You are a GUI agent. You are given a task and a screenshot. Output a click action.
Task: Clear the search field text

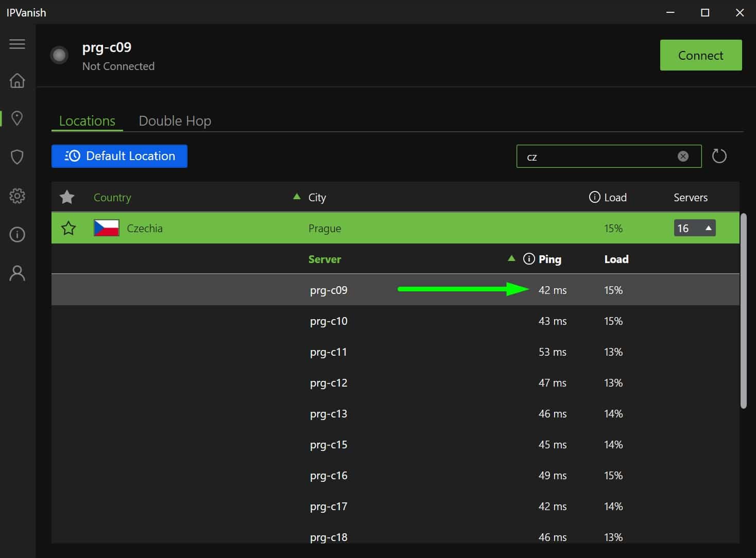click(683, 156)
